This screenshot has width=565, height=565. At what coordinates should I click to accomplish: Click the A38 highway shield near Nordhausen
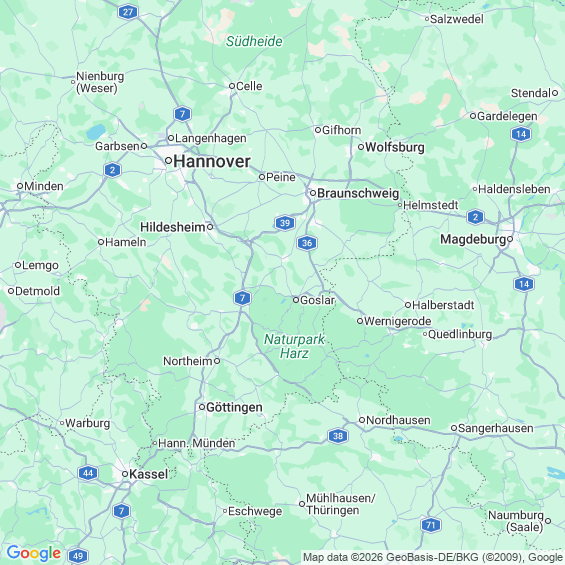click(x=338, y=436)
